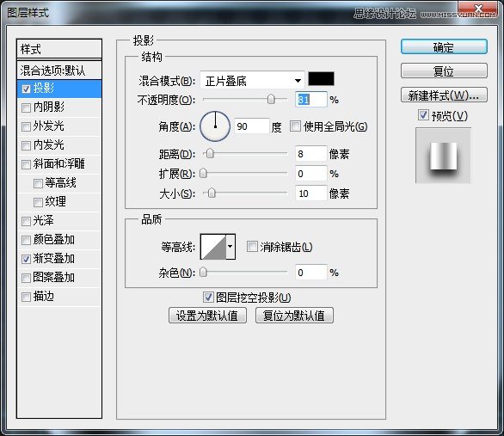This screenshot has width=504, height=436.
Task: Uncheck 图层挖空投影 option
Action: tap(208, 298)
